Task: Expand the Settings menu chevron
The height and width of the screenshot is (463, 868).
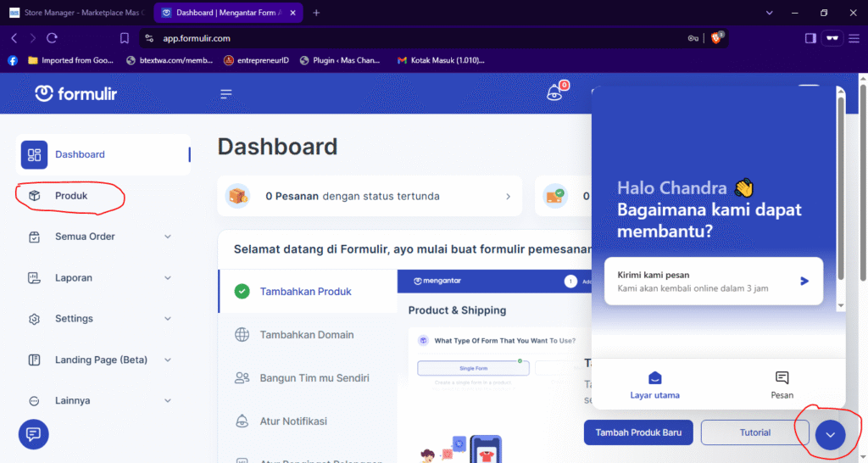Action: click(168, 319)
